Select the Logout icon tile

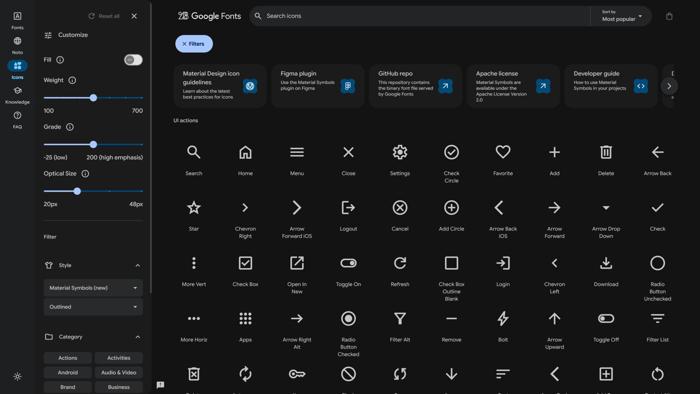click(x=348, y=215)
